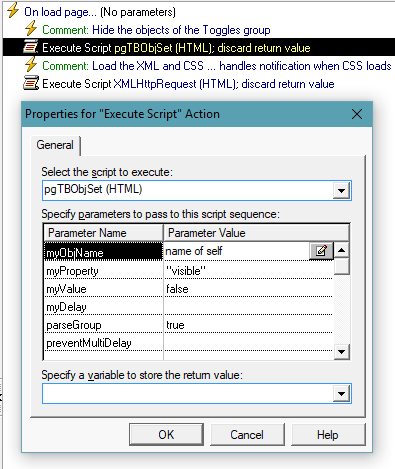Click the script icon of pgTBObjSet action

pos(31,48)
